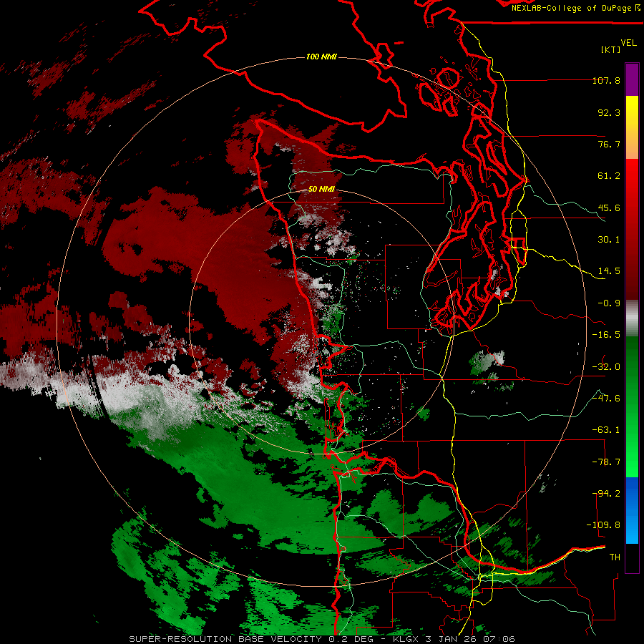Click the gray near-zero segment of the color bar
Viewport: 644px width, 644px height.
632,318
